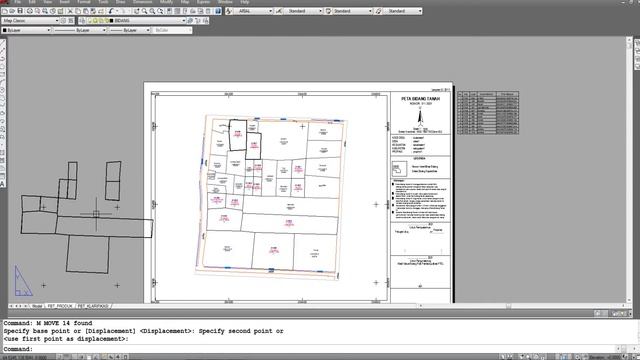Switch to the PBT_PRODUK layout tab
Screen dimensions: 640x360
(60, 306)
